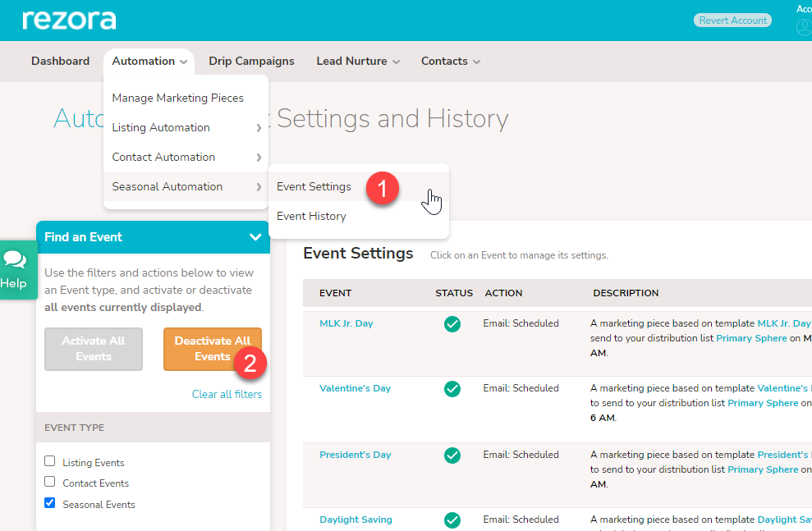Open President's template link in description
The image size is (812, 531).
pyautogui.click(x=784, y=455)
